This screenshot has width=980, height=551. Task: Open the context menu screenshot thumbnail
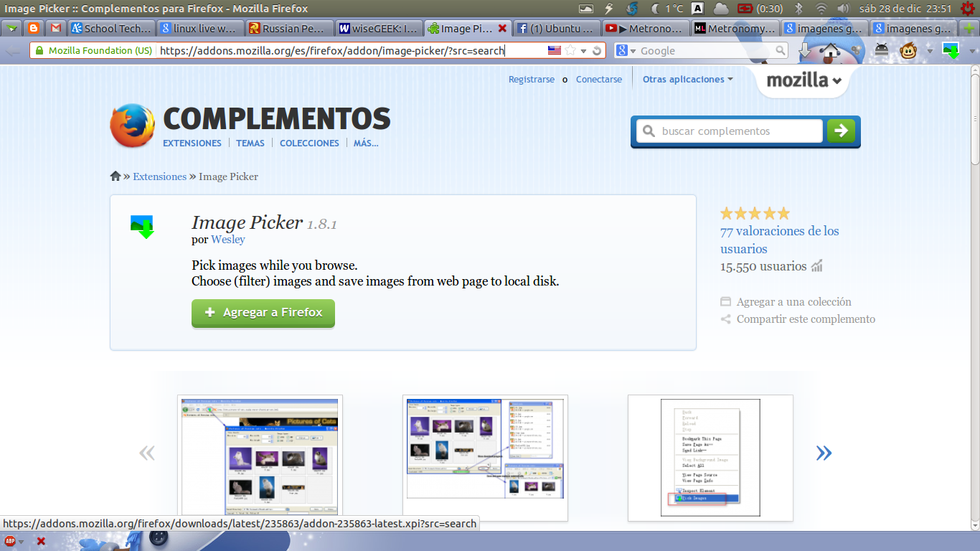coord(710,458)
